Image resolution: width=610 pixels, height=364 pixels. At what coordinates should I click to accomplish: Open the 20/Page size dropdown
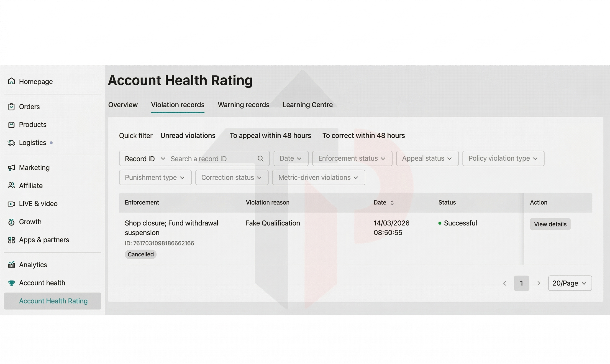pos(569,283)
